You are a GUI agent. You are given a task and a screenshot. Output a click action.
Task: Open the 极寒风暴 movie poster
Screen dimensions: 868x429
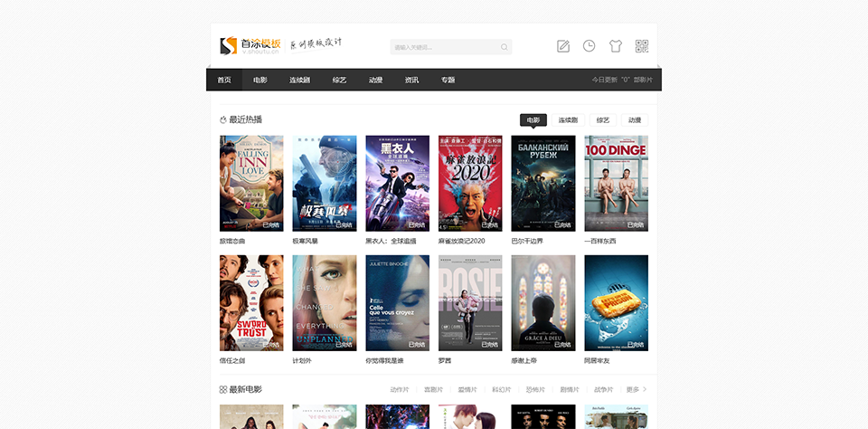click(x=325, y=184)
